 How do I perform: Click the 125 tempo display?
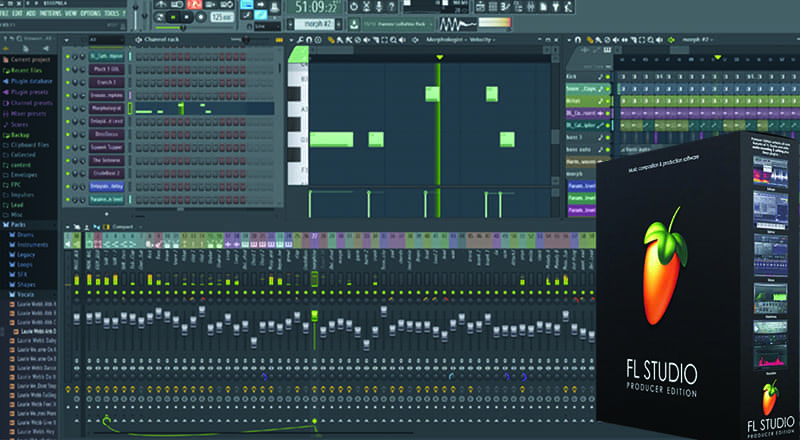[x=222, y=17]
